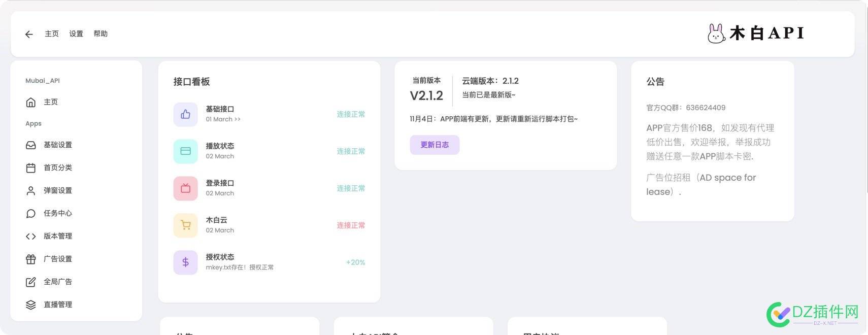Click 连接正常 status for 基础接口
Image resolution: width=868 pixels, height=335 pixels.
click(351, 115)
